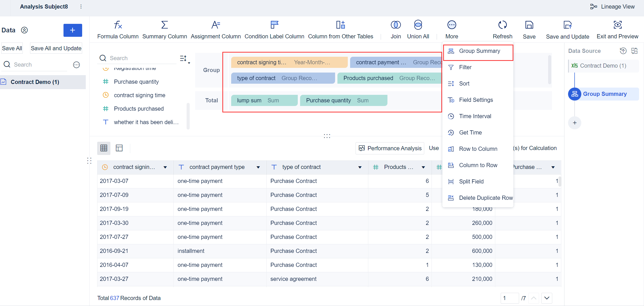Screen dimensions: 644x306
Task: Choose Delete Duplicate Row from the menu
Action: point(486,198)
